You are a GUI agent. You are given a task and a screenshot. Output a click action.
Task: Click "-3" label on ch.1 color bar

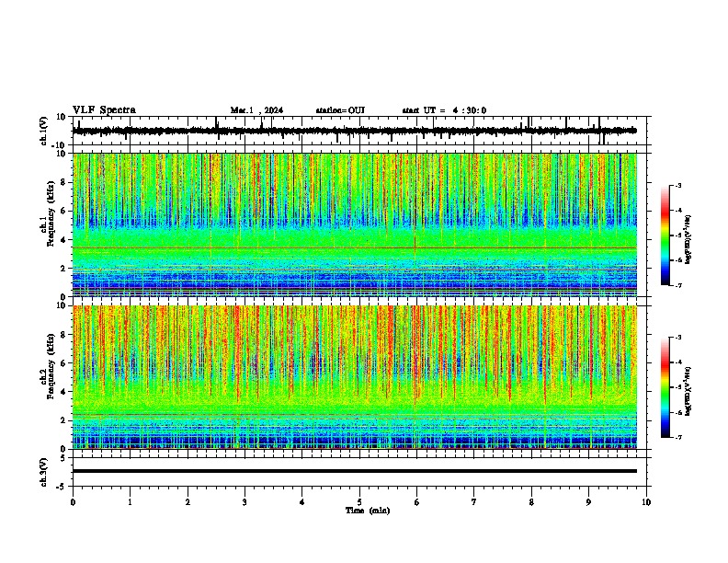click(x=678, y=185)
